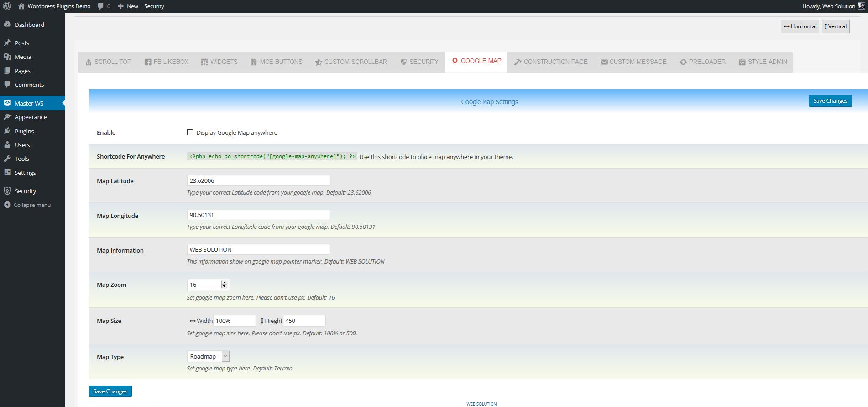Image resolution: width=868 pixels, height=407 pixels.
Task: Click the top Save Changes button
Action: pyautogui.click(x=830, y=101)
